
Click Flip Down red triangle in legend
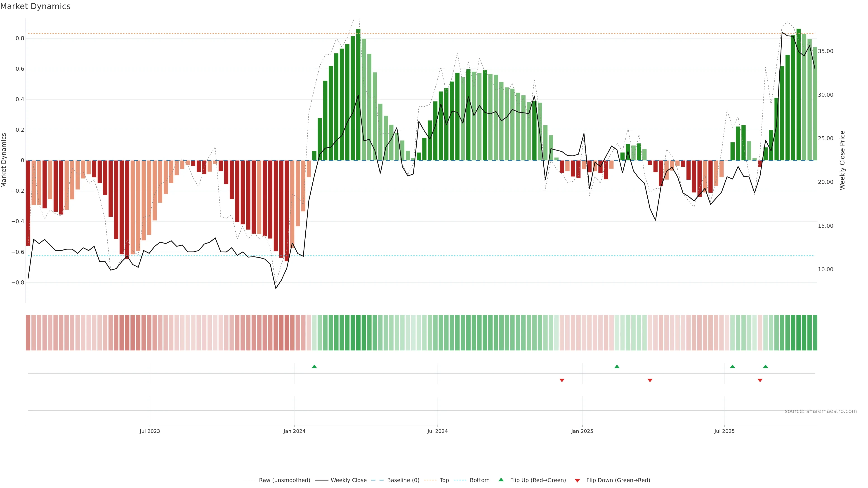[x=577, y=480]
